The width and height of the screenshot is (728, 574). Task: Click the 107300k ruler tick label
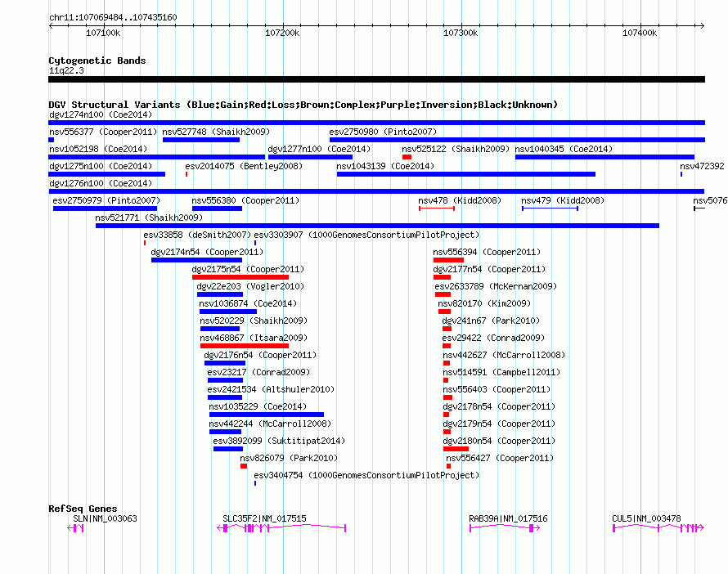461,33
